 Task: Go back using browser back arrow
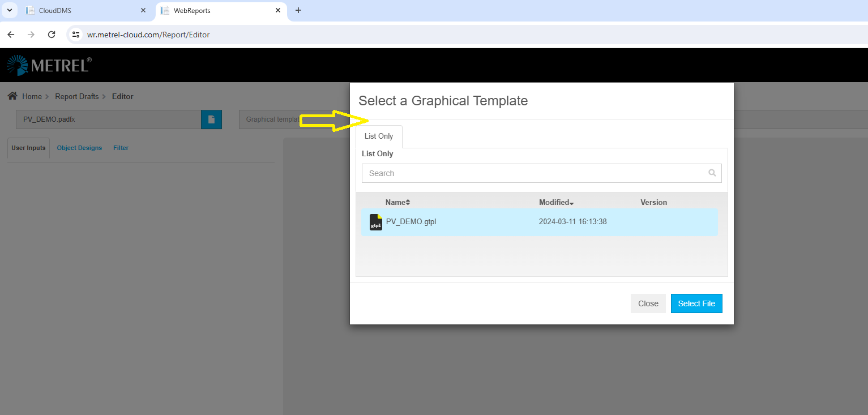(x=11, y=35)
